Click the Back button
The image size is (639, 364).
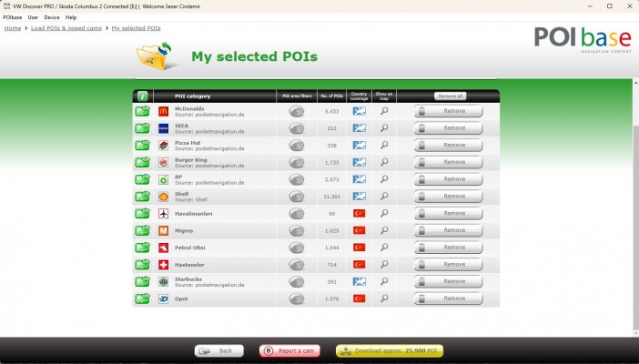[219, 351]
